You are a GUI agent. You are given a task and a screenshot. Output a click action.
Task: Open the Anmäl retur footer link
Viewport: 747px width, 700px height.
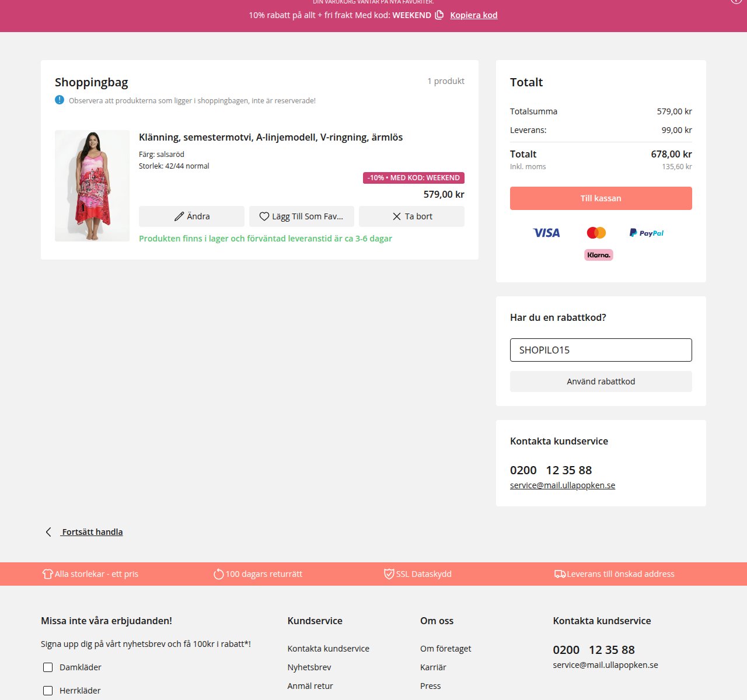[x=310, y=686]
